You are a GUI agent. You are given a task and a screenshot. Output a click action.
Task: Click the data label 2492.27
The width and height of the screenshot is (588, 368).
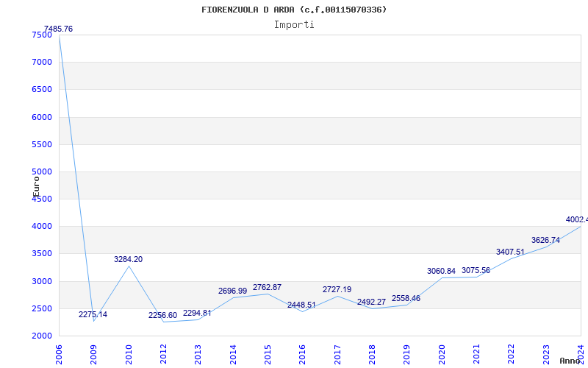click(371, 302)
